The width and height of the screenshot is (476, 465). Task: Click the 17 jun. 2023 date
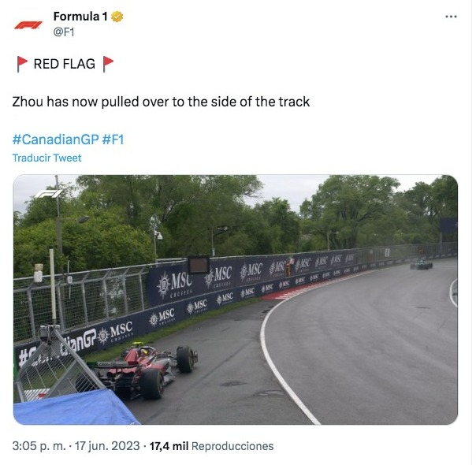coord(107,446)
